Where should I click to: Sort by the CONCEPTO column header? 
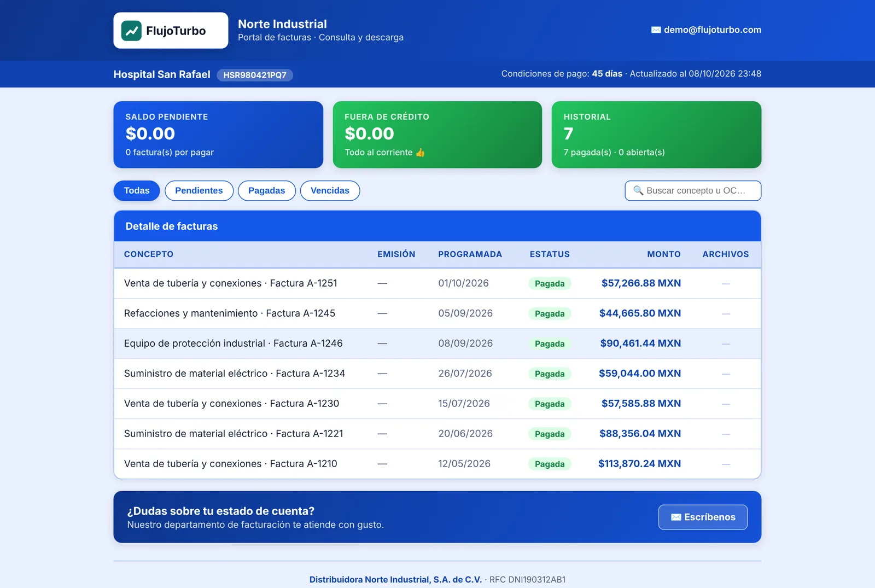149,254
